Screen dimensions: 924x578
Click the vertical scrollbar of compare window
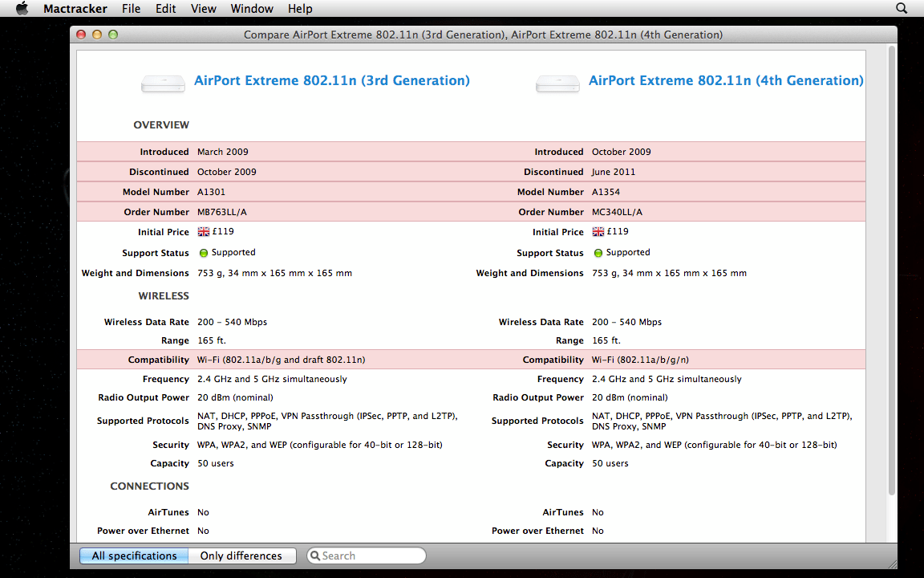[x=892, y=271]
